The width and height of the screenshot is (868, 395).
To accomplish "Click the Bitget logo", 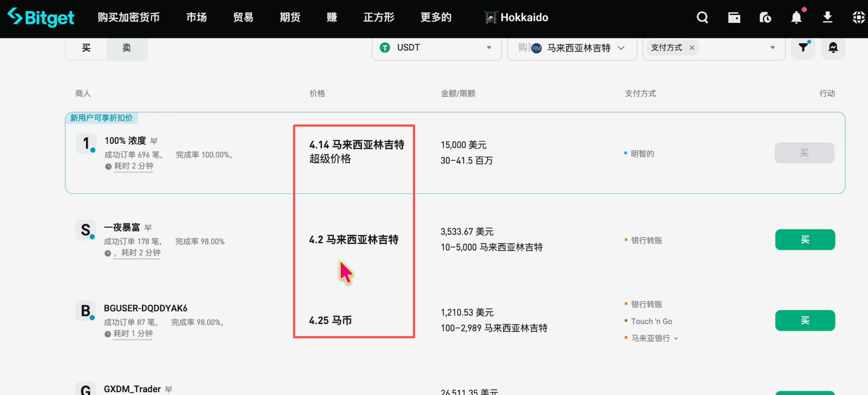I will pos(40,17).
